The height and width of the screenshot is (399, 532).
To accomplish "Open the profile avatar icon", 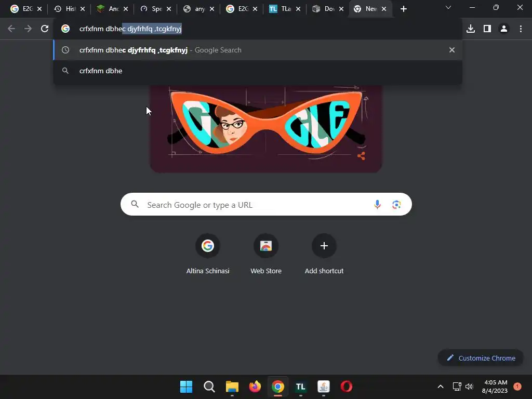I will coord(504,29).
